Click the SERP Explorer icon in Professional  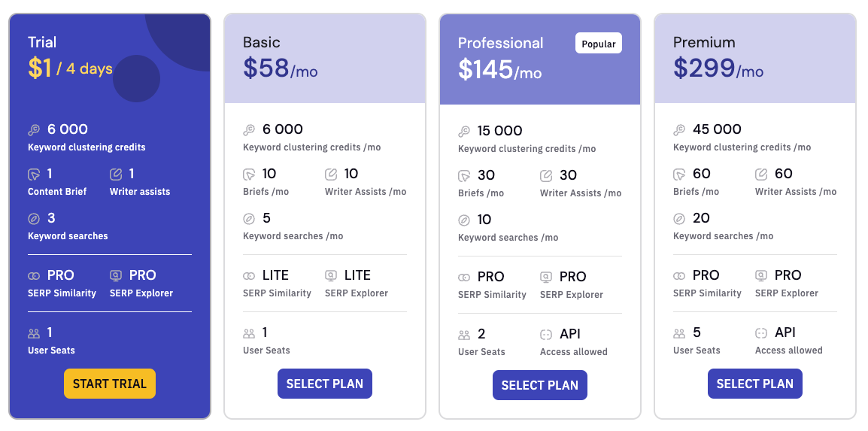pos(546,278)
